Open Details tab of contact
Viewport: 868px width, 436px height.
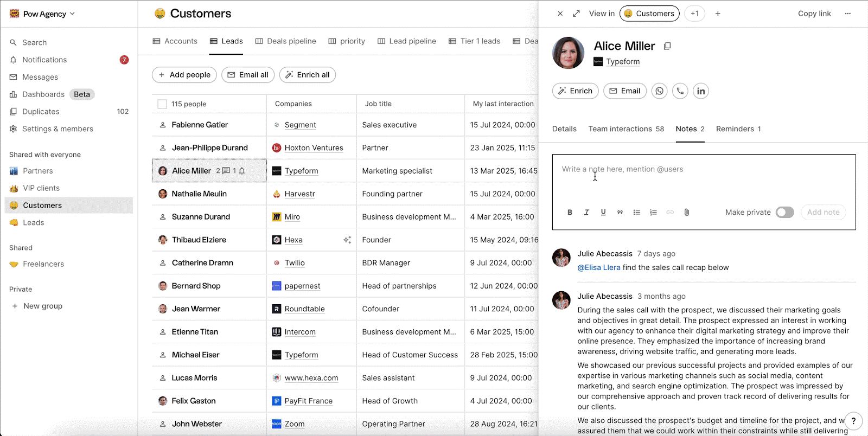[x=564, y=129]
